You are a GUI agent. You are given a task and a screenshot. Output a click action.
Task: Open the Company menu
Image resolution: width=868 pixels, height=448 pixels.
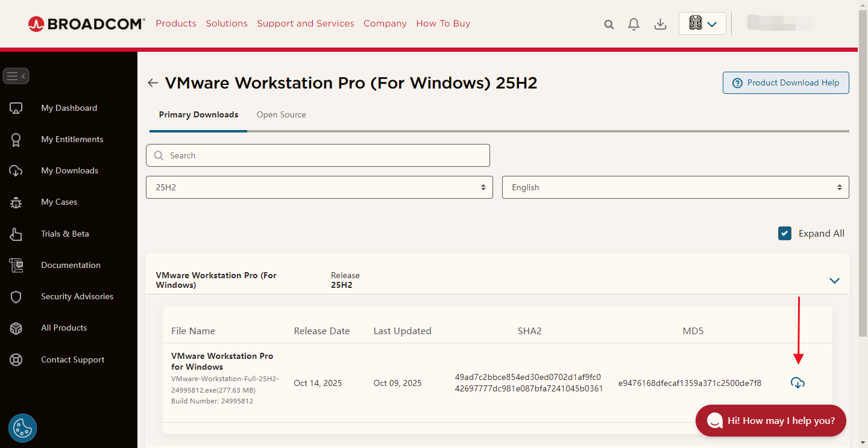[385, 23]
